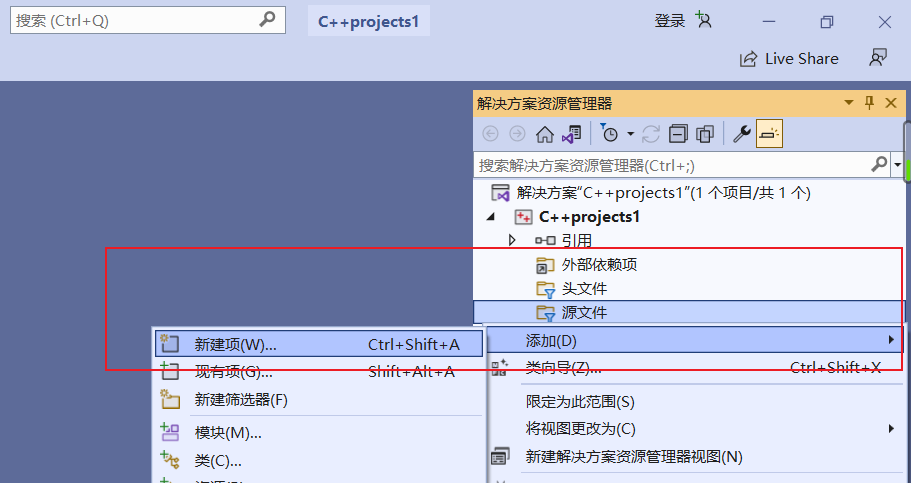Screen dimensions: 911x483
Task: Choose 限定为此范围(S) menu entry
Action: (694, 402)
